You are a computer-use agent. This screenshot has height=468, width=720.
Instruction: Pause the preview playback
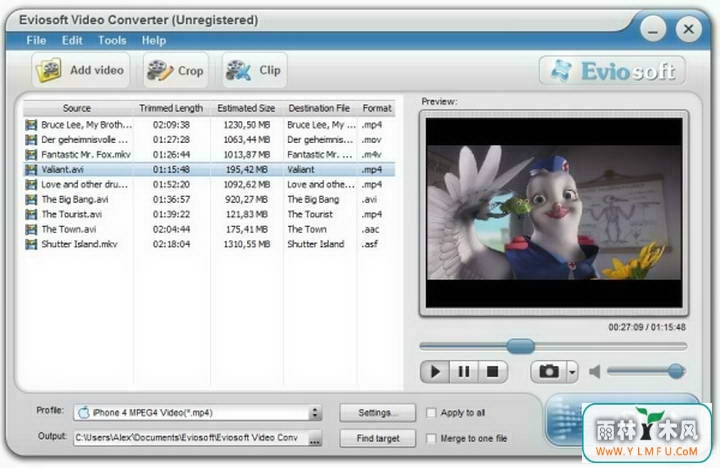(464, 371)
